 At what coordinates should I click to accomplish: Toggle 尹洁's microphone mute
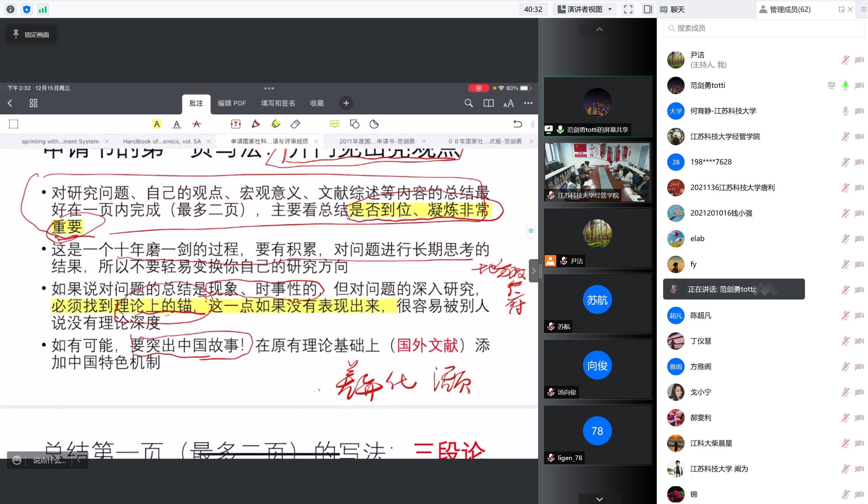click(x=845, y=60)
